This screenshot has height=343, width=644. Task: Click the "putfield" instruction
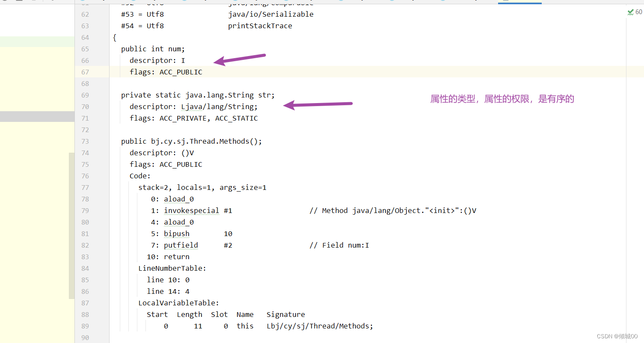(181, 245)
